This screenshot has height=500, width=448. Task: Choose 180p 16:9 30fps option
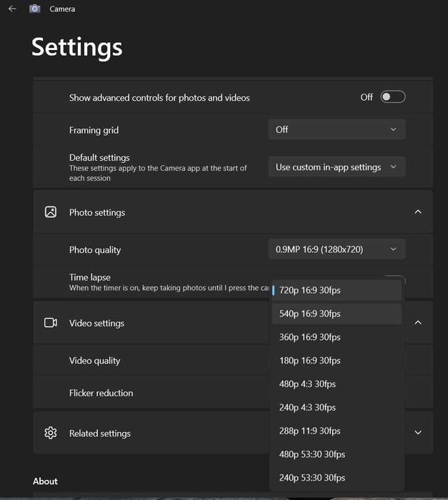coord(337,361)
